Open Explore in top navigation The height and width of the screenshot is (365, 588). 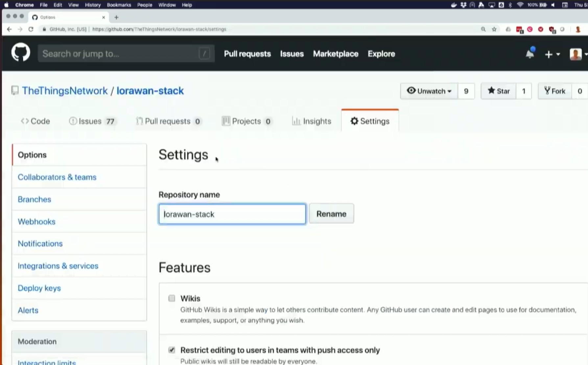click(381, 54)
